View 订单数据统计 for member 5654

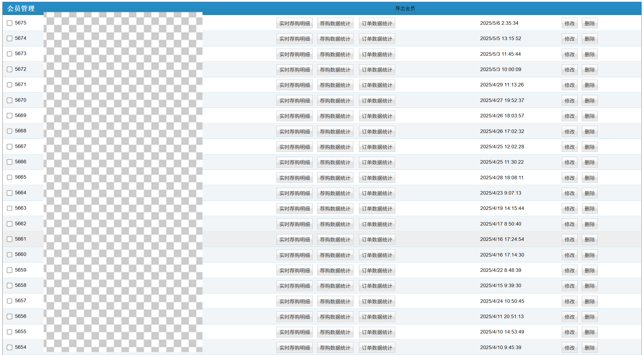click(377, 348)
